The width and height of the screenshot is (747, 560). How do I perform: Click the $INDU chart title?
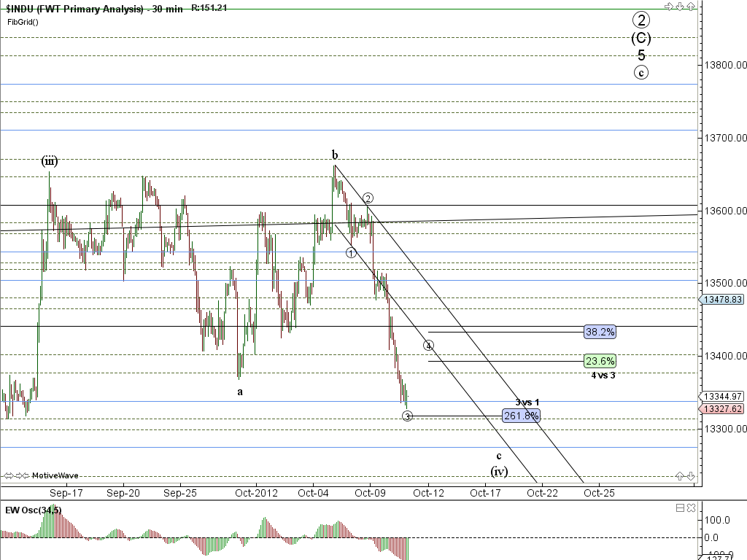(74, 8)
